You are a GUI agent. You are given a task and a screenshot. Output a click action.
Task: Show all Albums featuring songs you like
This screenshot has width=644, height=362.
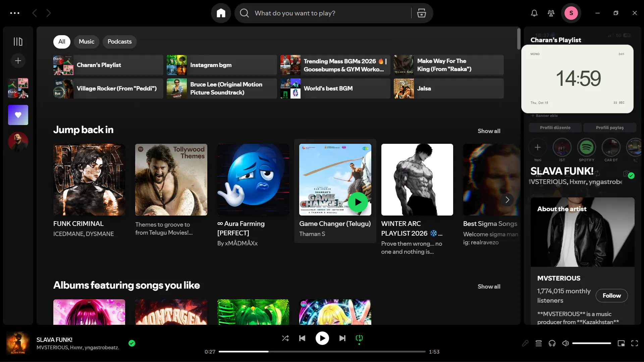click(x=489, y=287)
